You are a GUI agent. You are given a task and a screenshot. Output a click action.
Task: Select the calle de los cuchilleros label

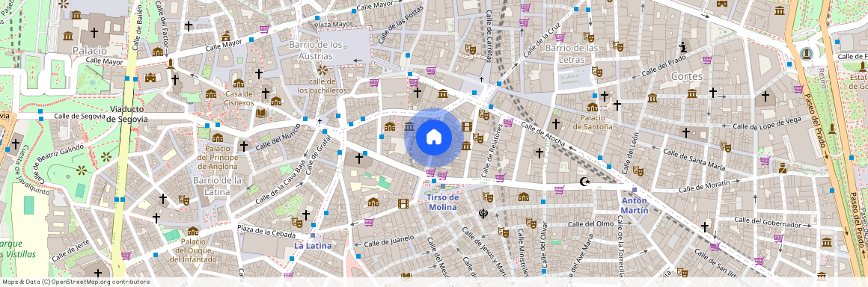[x=323, y=86]
